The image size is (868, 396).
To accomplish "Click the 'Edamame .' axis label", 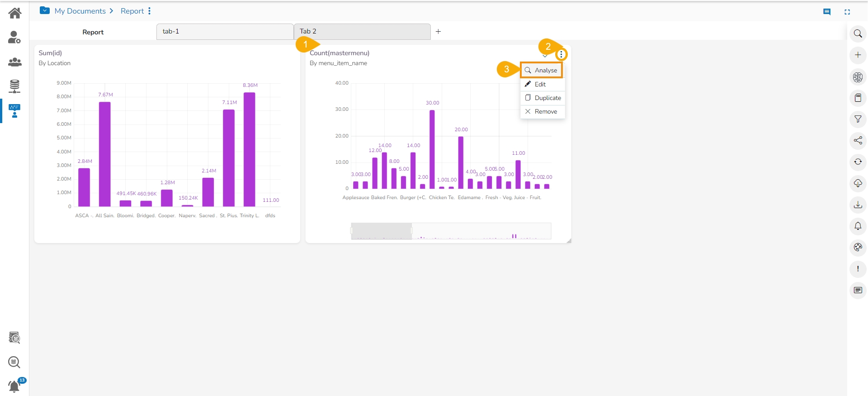I will point(470,197).
